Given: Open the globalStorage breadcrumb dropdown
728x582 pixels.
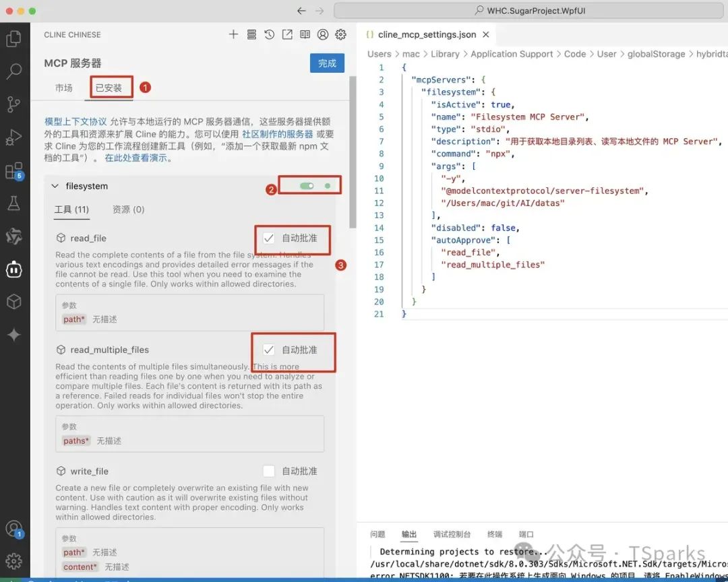Looking at the screenshot, I should pos(656,54).
